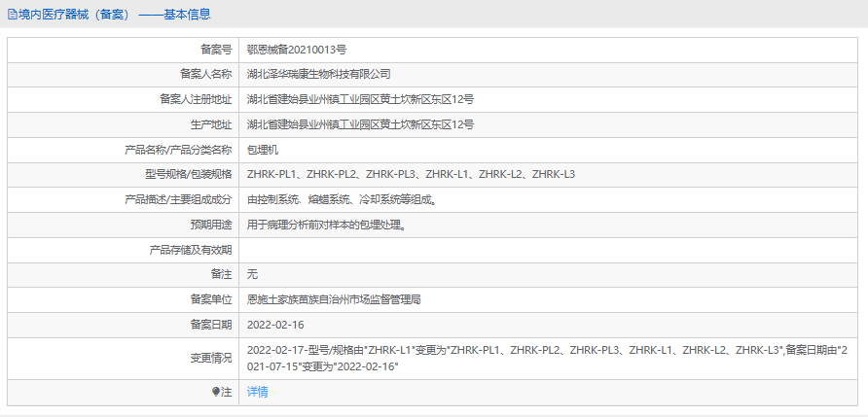
Task: Click the 变更情况 label
Action: pyautogui.click(x=211, y=359)
